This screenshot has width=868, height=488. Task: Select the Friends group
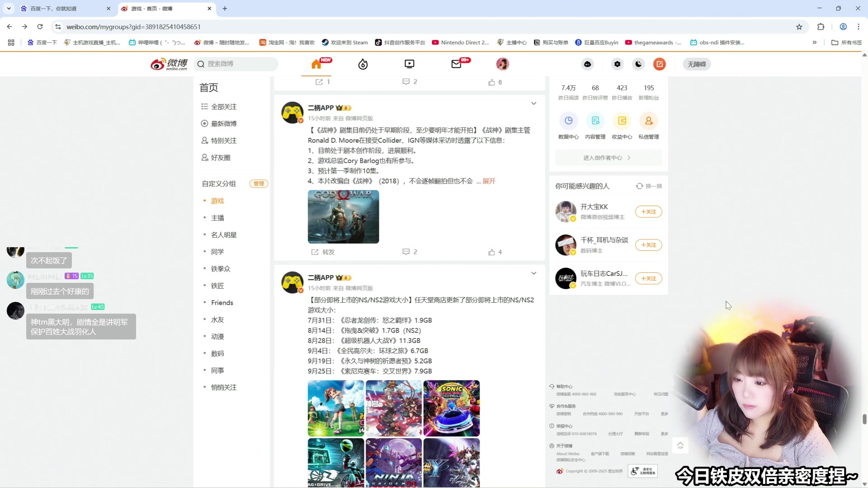tap(222, 303)
